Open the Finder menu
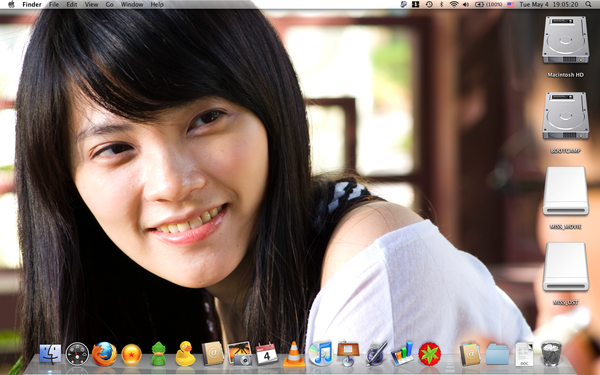 coord(32,5)
